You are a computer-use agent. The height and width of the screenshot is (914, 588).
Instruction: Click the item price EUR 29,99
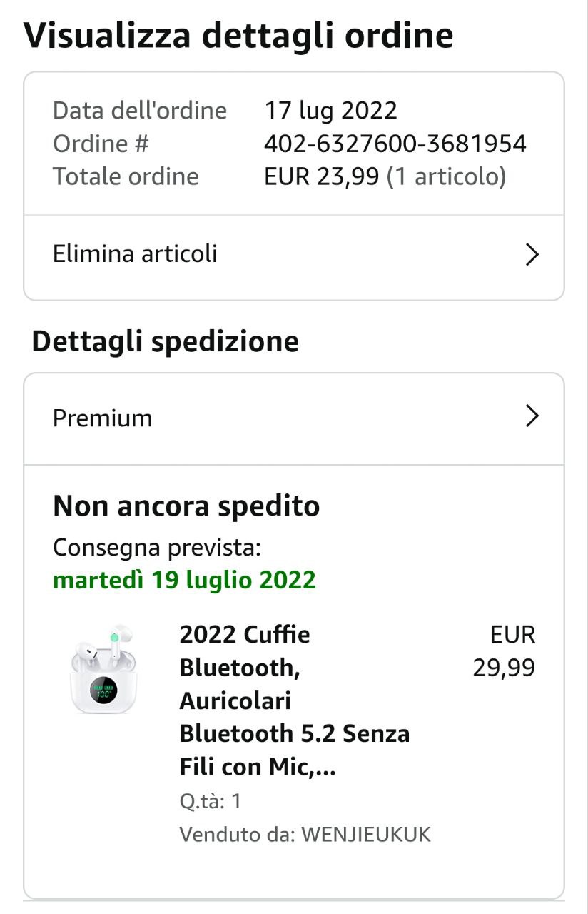pyautogui.click(x=504, y=651)
